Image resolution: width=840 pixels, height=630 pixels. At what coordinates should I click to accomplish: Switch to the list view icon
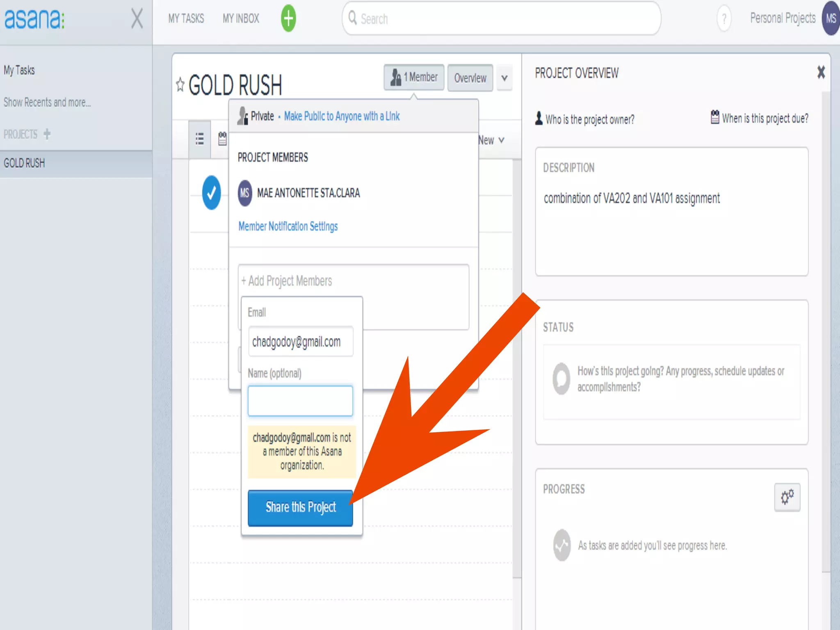200,139
